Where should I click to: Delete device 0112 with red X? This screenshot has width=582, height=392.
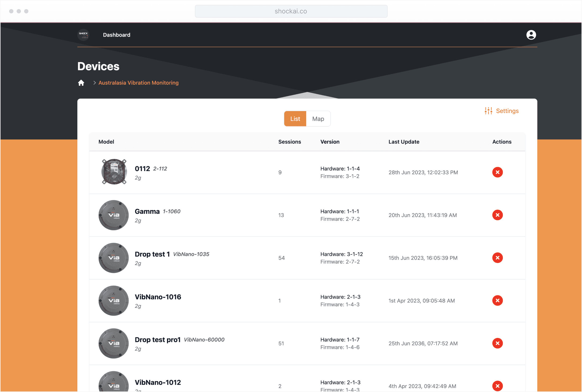click(x=497, y=172)
